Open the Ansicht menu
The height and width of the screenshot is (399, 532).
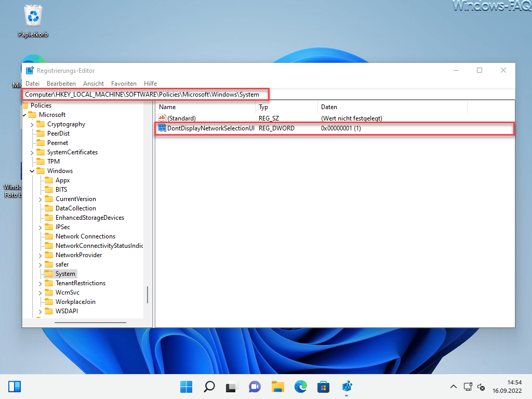pos(94,84)
